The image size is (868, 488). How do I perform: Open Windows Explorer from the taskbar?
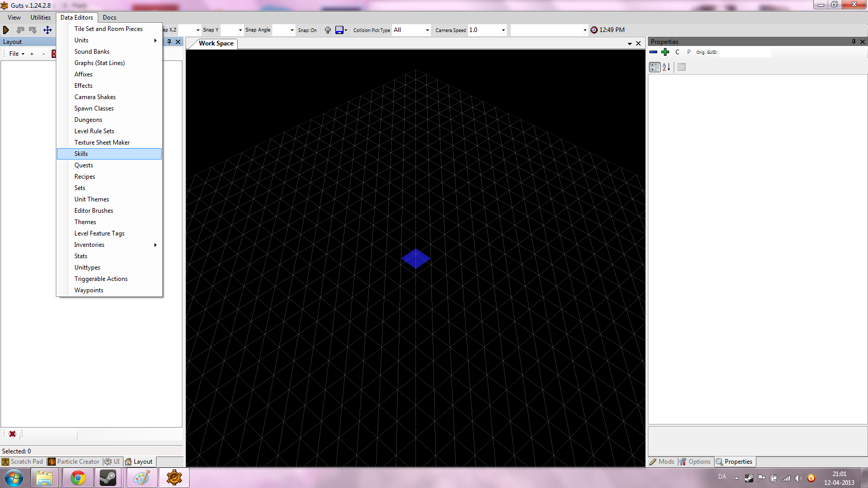(44, 478)
